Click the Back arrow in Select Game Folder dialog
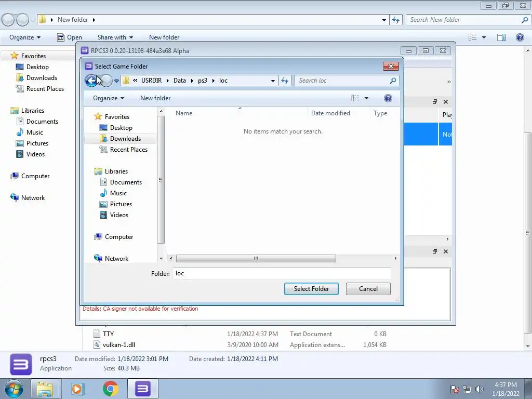 click(x=91, y=81)
